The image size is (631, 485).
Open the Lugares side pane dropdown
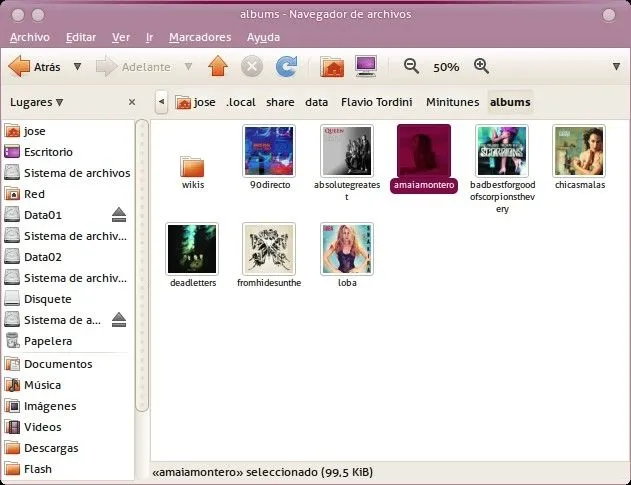tap(37, 102)
